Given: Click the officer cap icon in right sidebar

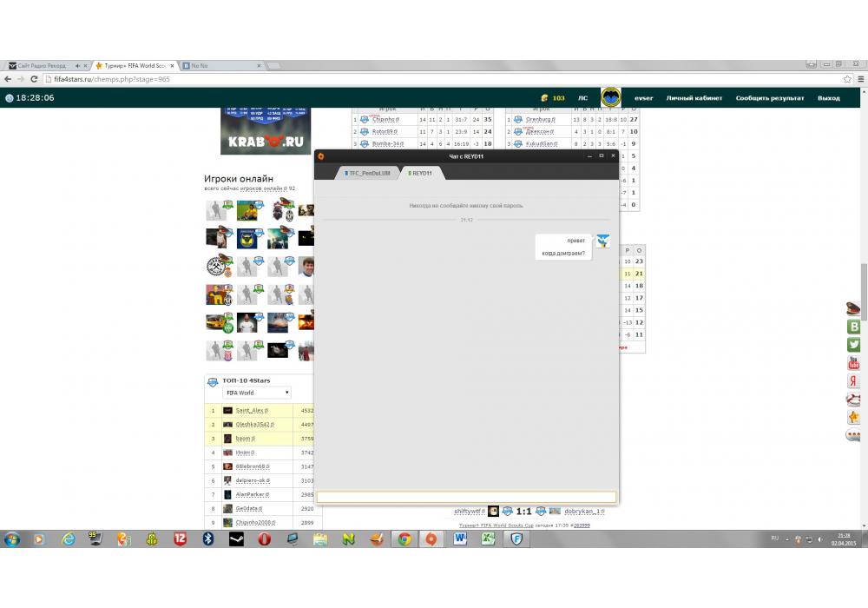Looking at the screenshot, I should (x=853, y=308).
